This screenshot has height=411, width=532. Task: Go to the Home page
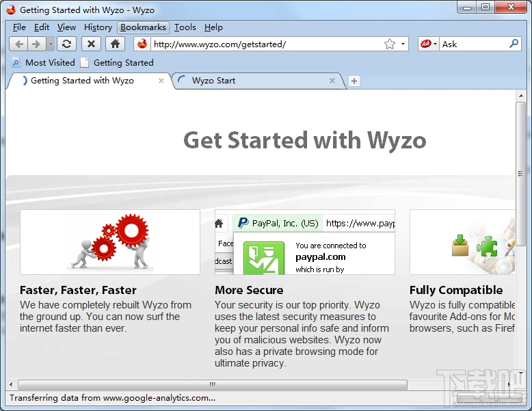(116, 44)
